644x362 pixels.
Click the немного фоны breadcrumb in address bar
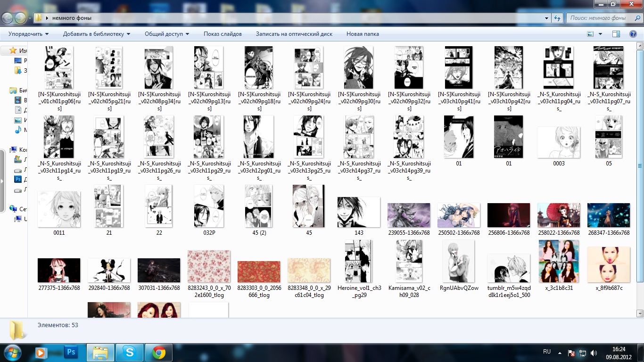coord(72,18)
